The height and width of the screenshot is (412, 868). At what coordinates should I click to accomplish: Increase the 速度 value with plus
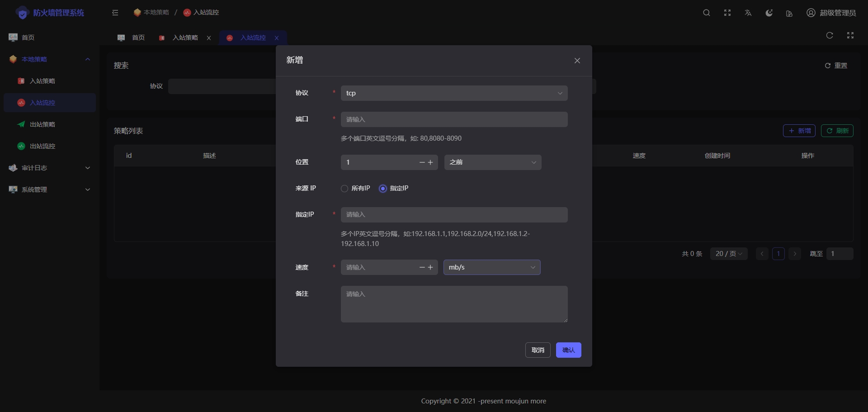point(430,267)
